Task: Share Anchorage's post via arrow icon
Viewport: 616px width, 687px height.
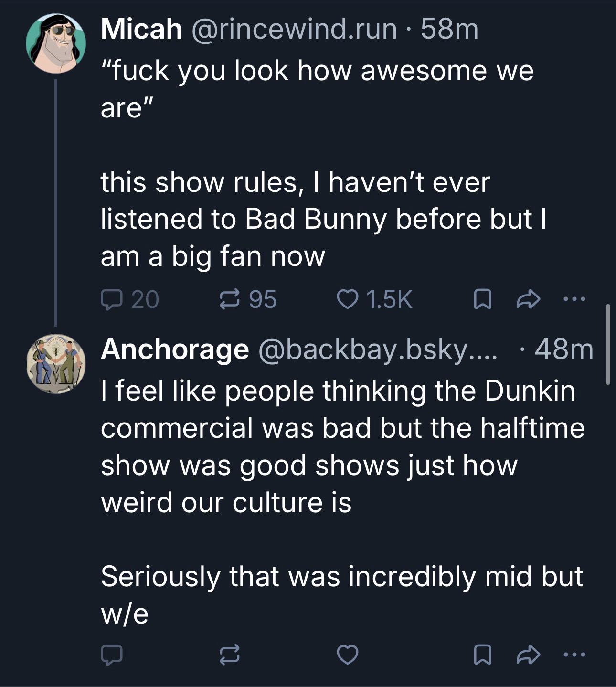Action: tap(529, 654)
